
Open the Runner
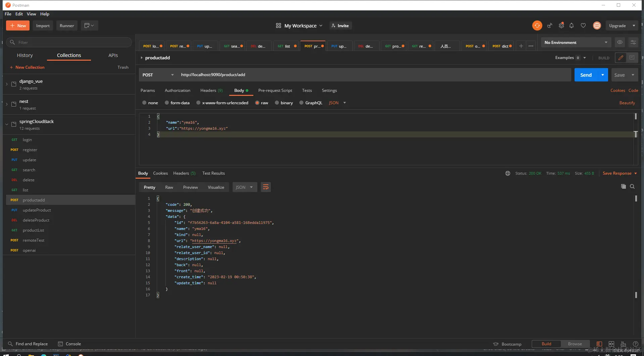[x=67, y=25]
